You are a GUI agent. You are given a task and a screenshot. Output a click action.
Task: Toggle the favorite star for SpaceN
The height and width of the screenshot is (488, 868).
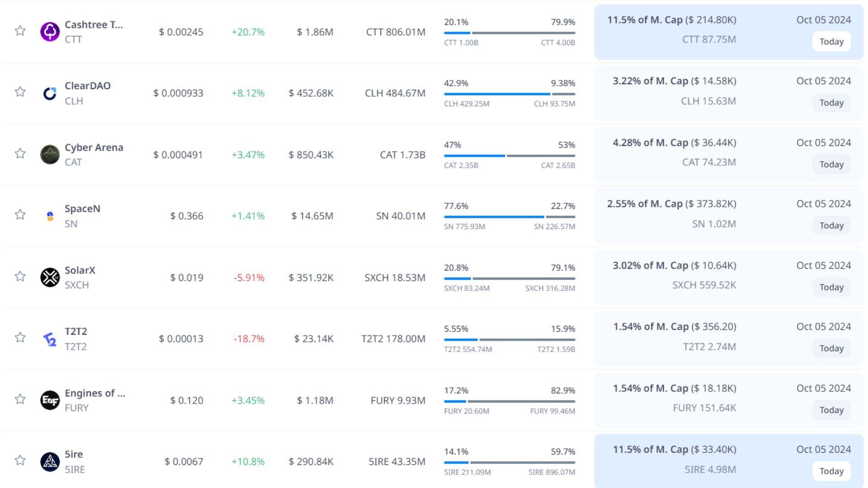[x=20, y=215]
